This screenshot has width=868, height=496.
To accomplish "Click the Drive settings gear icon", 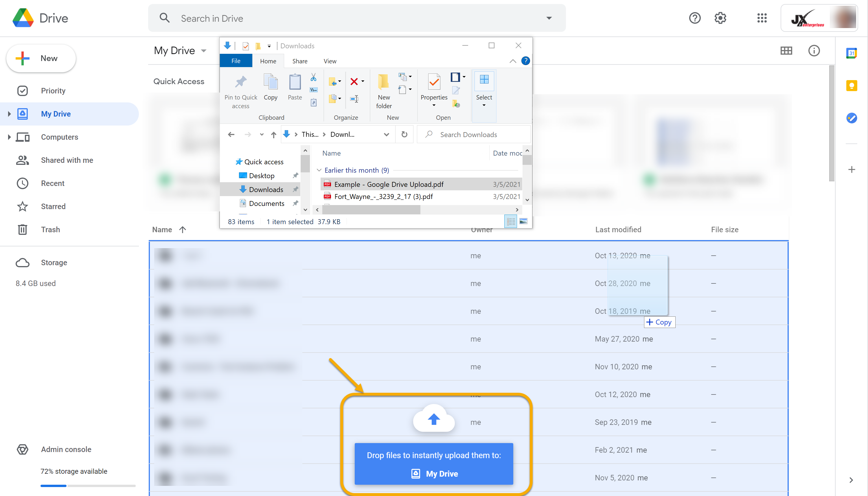I will click(x=720, y=18).
